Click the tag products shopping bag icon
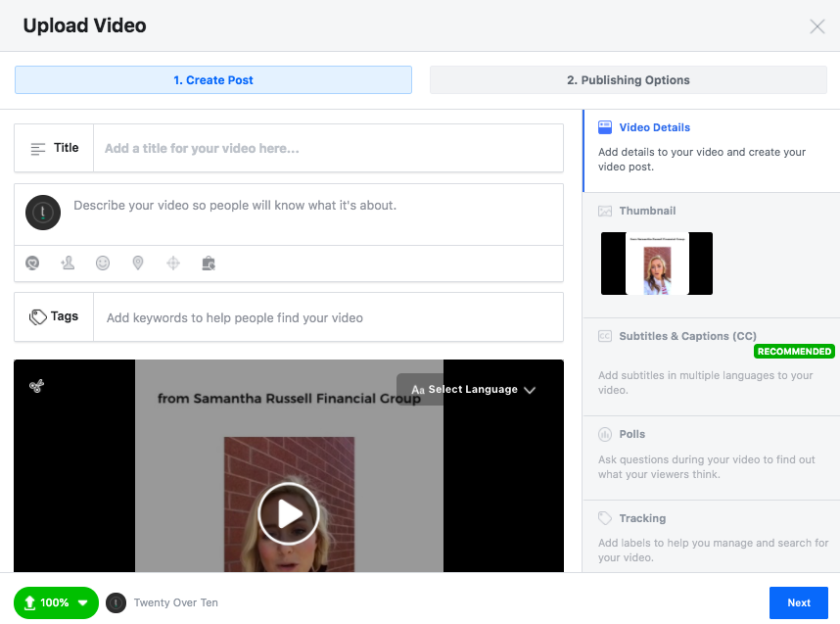Viewport: 840px width, 624px height. click(208, 264)
